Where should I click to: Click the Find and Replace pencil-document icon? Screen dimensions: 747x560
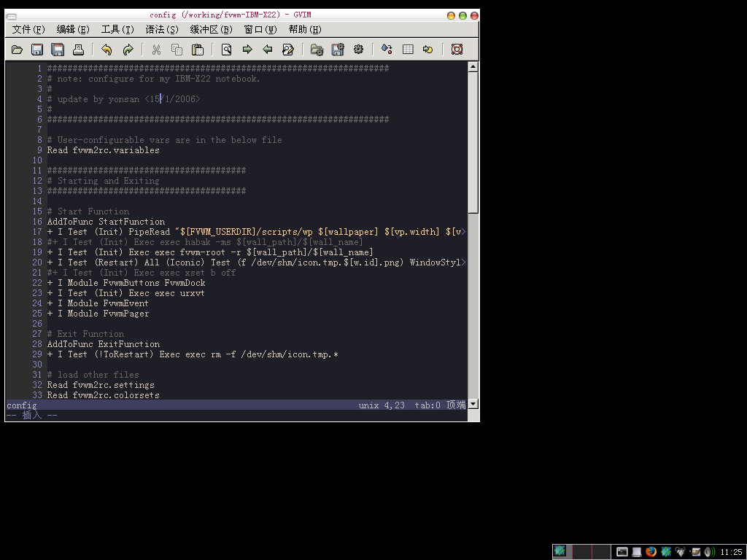[x=288, y=50]
